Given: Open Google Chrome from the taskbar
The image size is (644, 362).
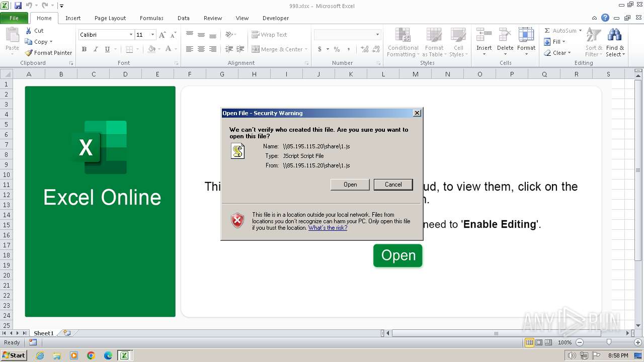Looking at the screenshot, I should pos(91,355).
